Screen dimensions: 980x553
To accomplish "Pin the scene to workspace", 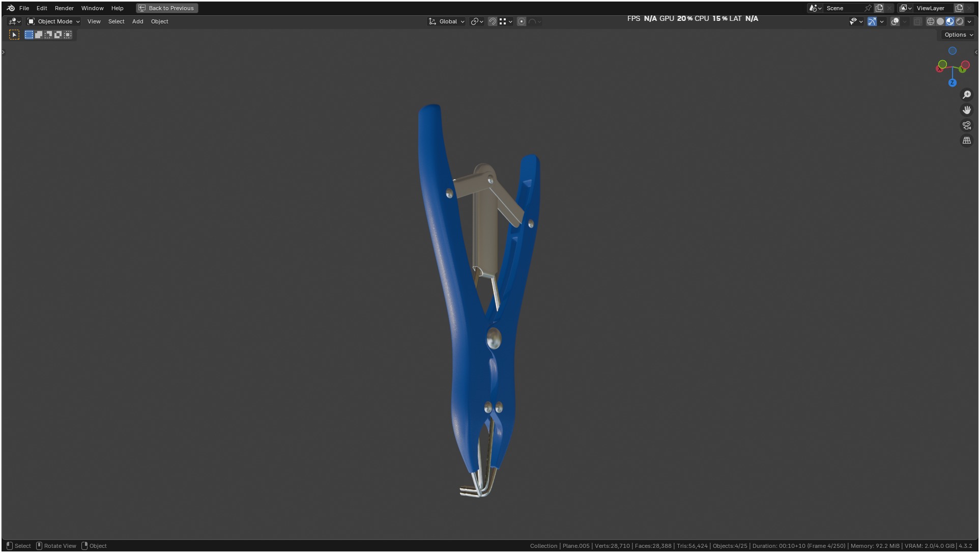I will (868, 8).
